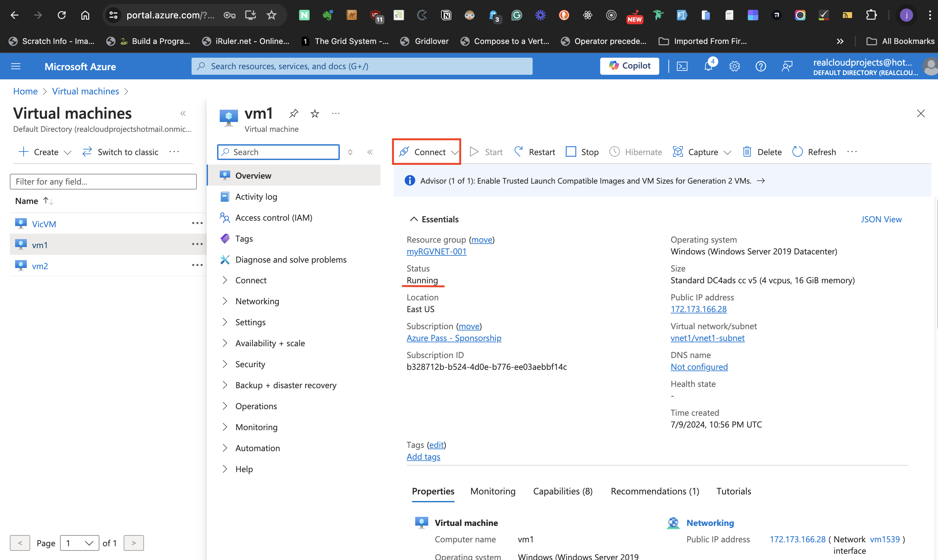This screenshot has height=560, width=938.
Task: Click the Name column sort arrow
Action: click(48, 201)
